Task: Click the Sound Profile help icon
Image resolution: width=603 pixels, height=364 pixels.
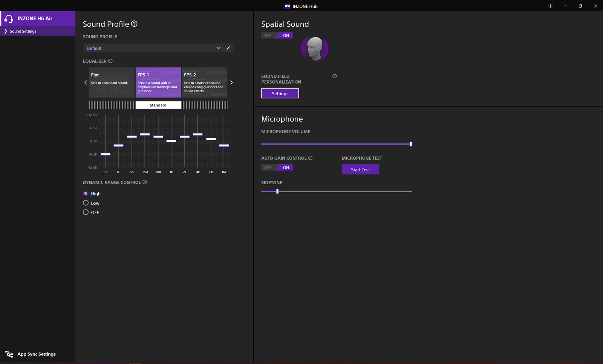Action: pos(134,24)
